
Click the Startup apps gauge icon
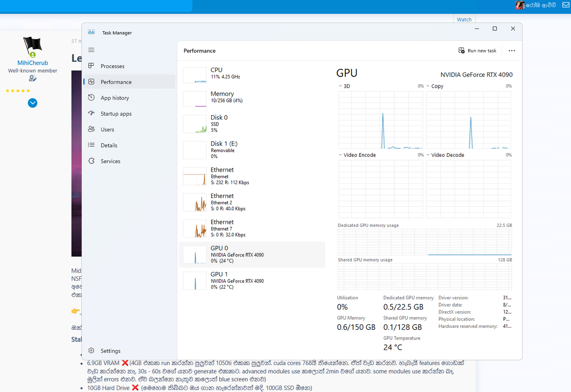click(x=91, y=114)
